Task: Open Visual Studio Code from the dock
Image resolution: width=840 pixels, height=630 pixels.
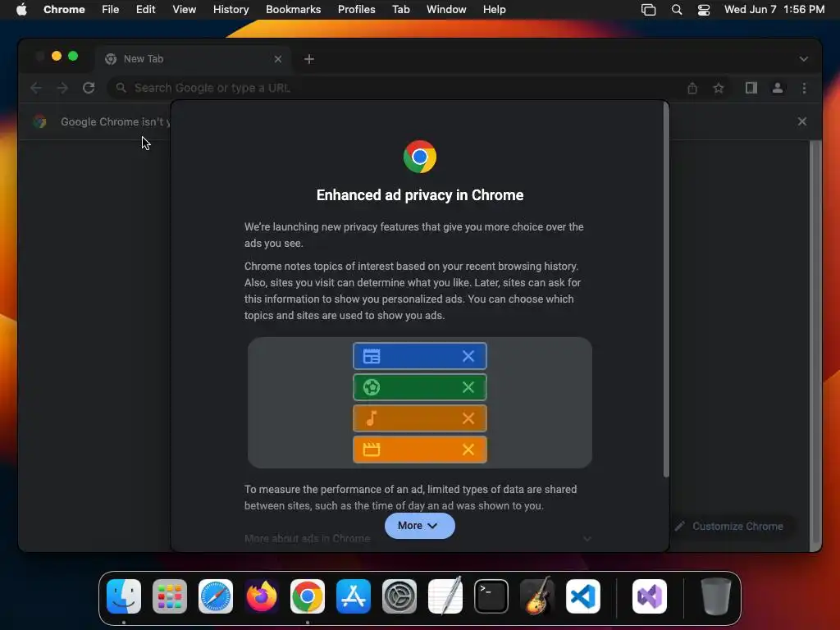Action: tap(583, 596)
